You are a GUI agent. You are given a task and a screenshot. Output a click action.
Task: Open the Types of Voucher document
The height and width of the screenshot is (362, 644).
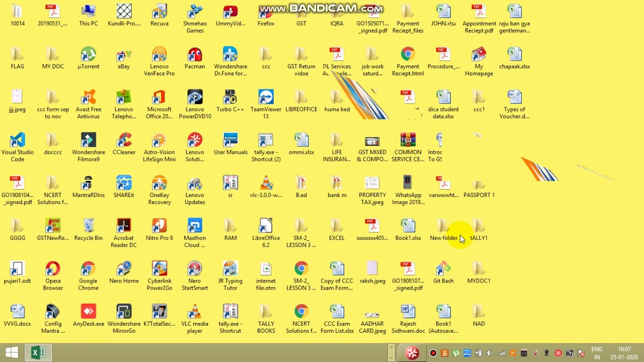click(x=514, y=105)
